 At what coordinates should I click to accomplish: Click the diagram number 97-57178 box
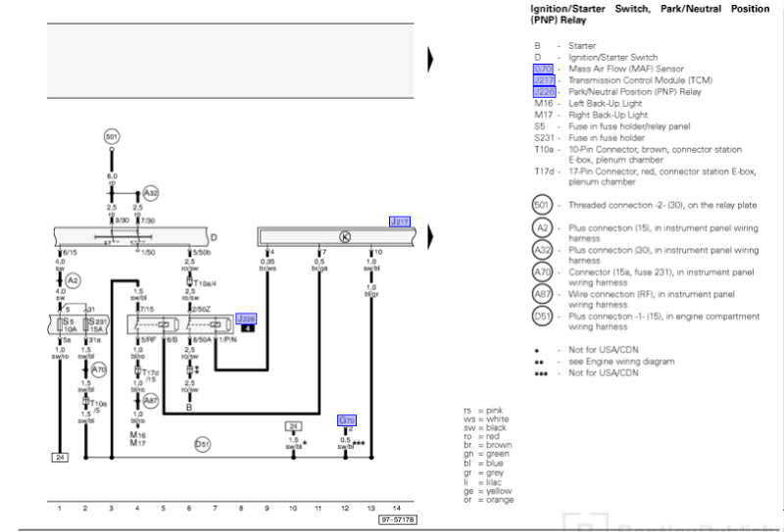398,520
